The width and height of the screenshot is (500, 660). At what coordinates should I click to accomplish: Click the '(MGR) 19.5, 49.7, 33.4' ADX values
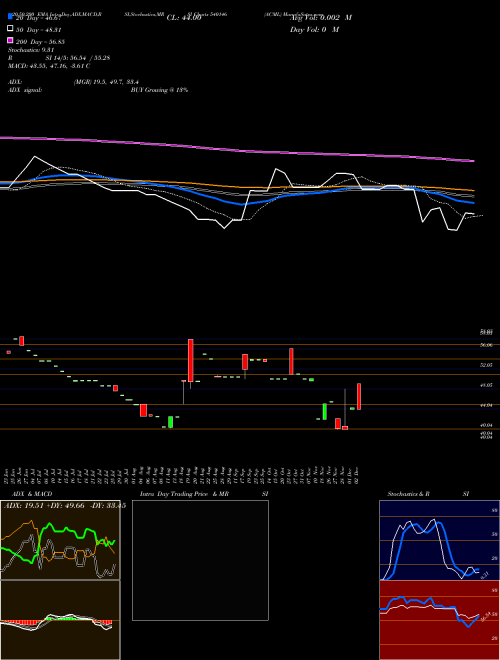106,82
